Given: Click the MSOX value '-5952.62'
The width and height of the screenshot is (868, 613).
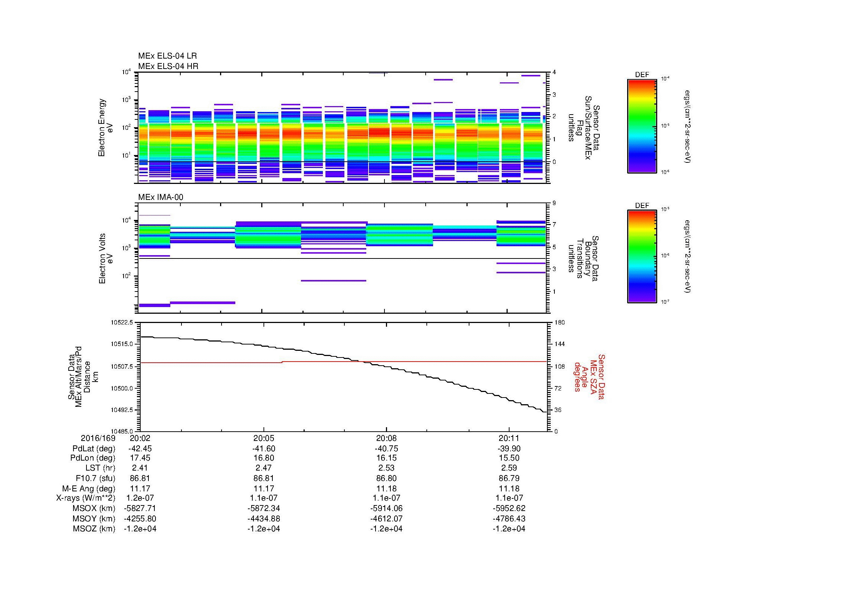Looking at the screenshot, I should [x=509, y=508].
